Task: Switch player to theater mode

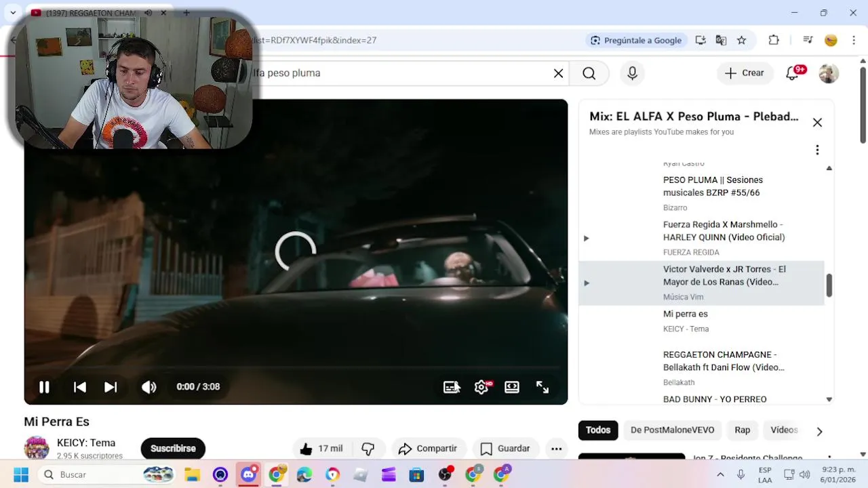Action: point(512,387)
